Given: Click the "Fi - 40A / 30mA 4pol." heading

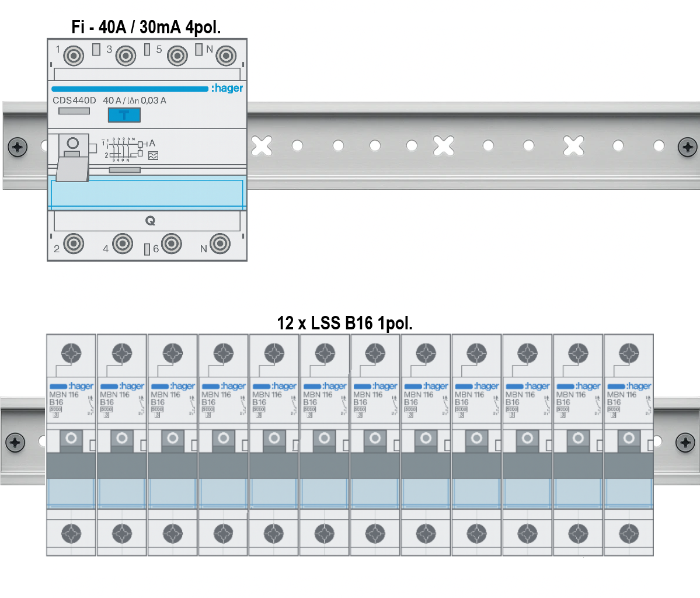Looking at the screenshot, I should tap(146, 27).
